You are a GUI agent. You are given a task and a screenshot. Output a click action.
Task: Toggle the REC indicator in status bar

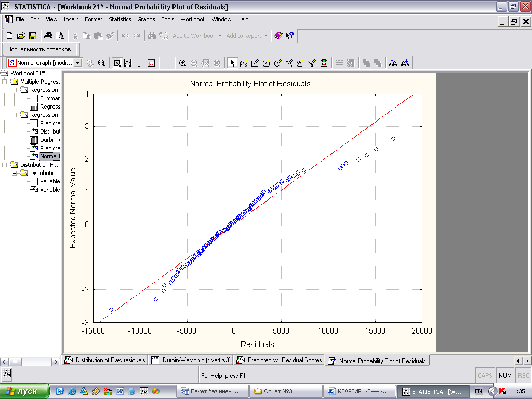click(523, 375)
